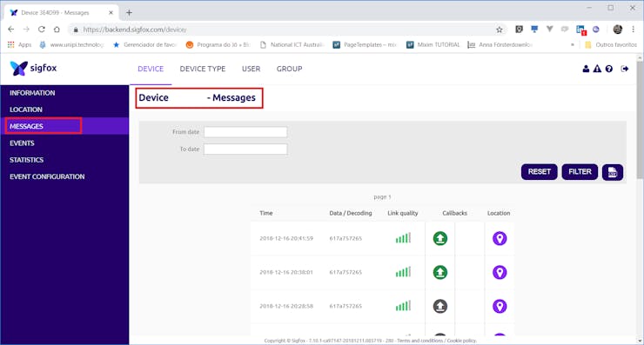Viewport: 644px width, 345px height.
Task: Click the RESET button
Action: tap(539, 172)
